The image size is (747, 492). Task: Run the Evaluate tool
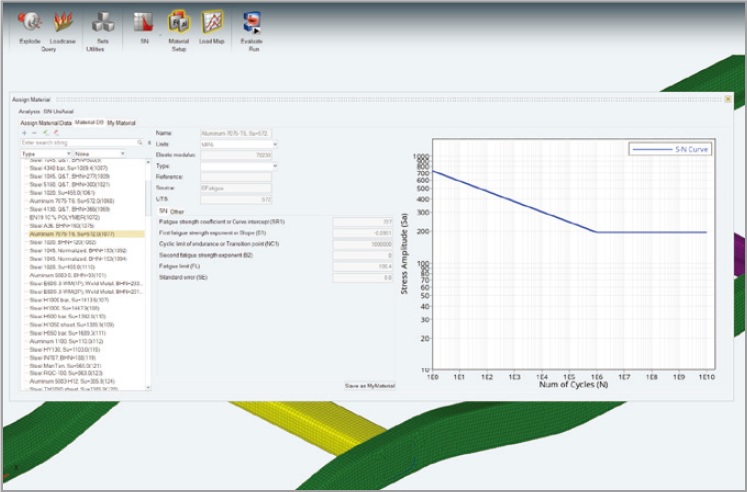coord(252,22)
